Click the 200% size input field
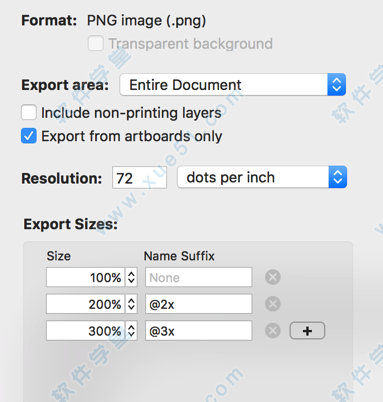Screen dimensions: 383x402 point(86,304)
